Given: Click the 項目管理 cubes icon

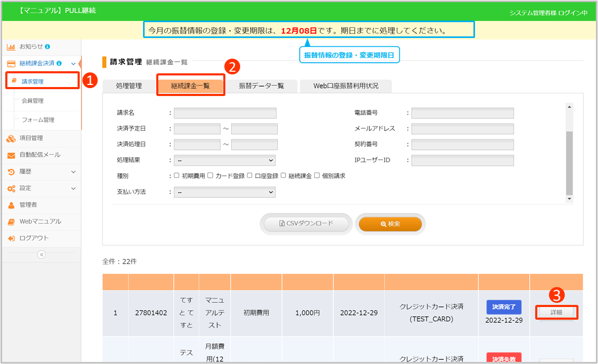Looking at the screenshot, I should coord(11,138).
